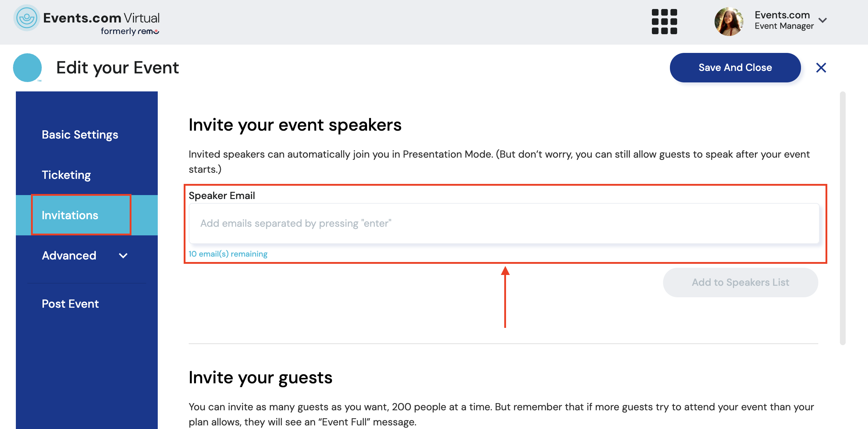The height and width of the screenshot is (429, 868).
Task: Click the '10 email(s) remaining' text
Action: tap(228, 254)
